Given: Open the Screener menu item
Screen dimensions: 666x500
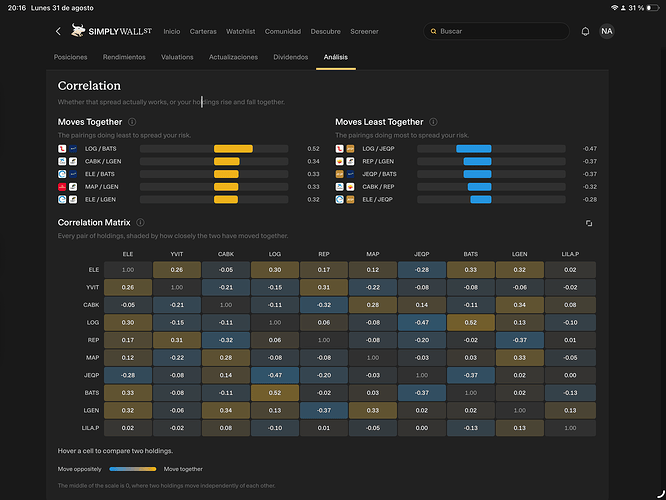Looking at the screenshot, I should click(364, 31).
